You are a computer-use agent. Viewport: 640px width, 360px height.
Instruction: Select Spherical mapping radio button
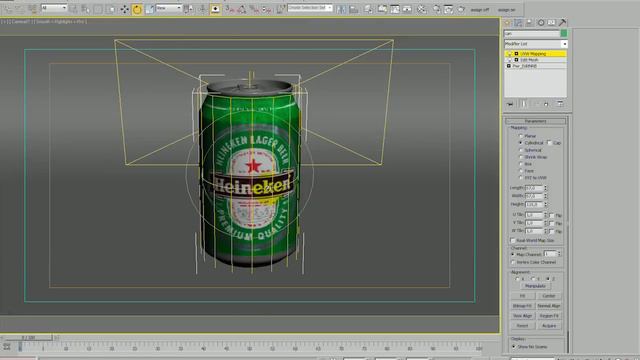click(x=520, y=150)
